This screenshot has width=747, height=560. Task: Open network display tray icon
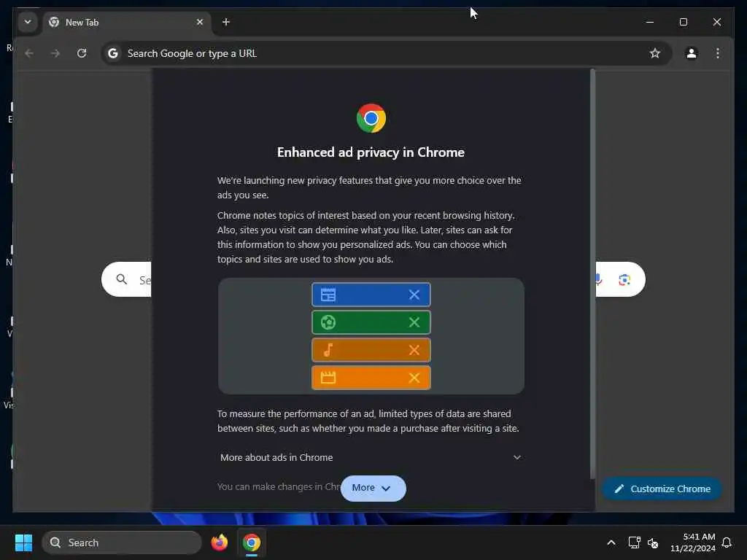(634, 542)
